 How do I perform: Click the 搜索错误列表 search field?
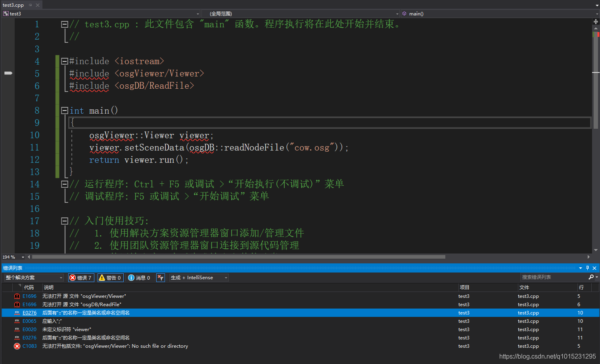(x=554, y=277)
